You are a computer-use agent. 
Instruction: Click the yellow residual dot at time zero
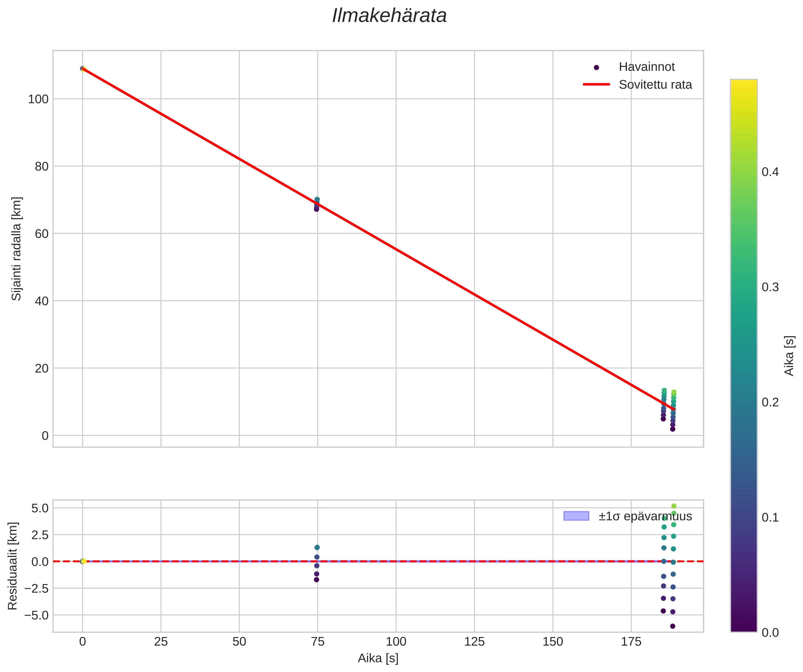84,562
